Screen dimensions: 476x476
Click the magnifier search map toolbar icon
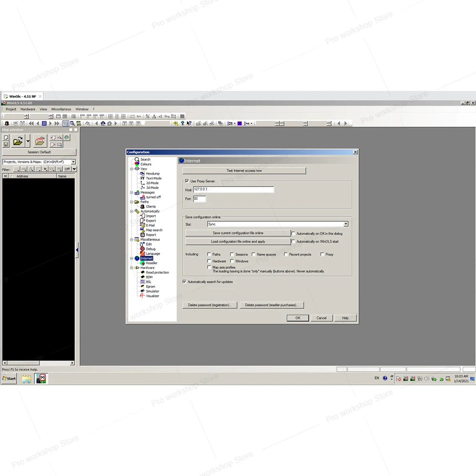72,124
